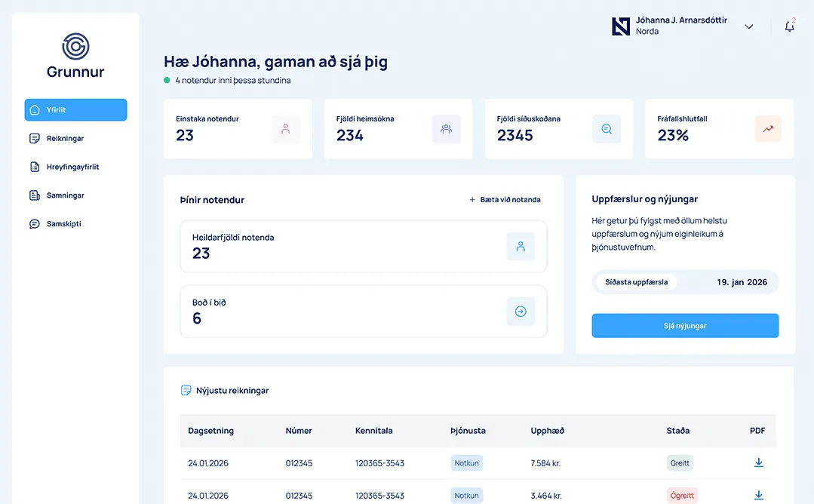Open the Boð í bið card
This screenshot has height=504, width=814.
[x=364, y=312]
